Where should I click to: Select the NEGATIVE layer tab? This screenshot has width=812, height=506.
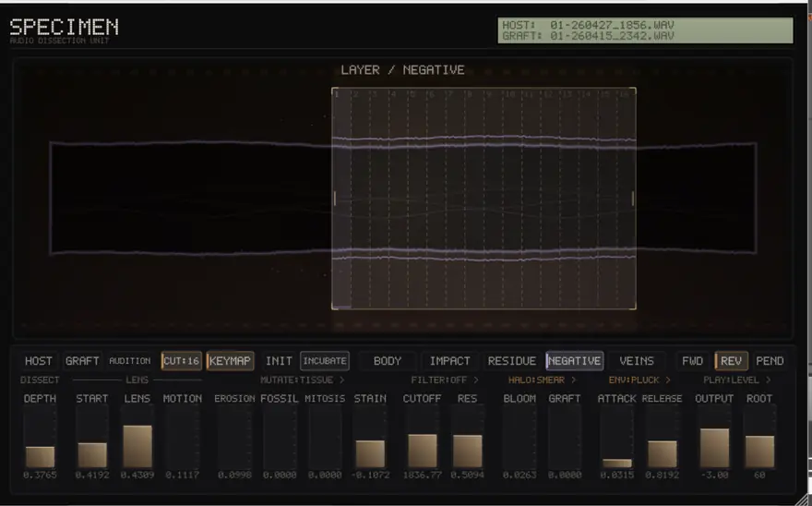574,361
